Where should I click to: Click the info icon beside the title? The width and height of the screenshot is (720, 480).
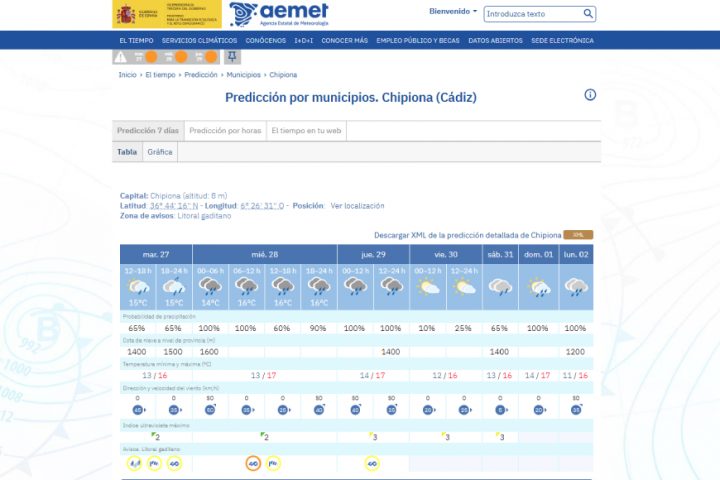590,95
